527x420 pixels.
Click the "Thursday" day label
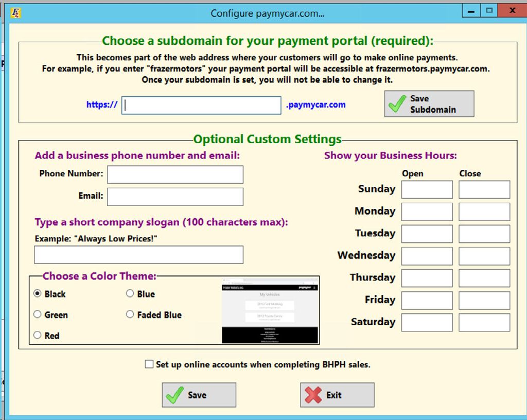click(x=373, y=277)
